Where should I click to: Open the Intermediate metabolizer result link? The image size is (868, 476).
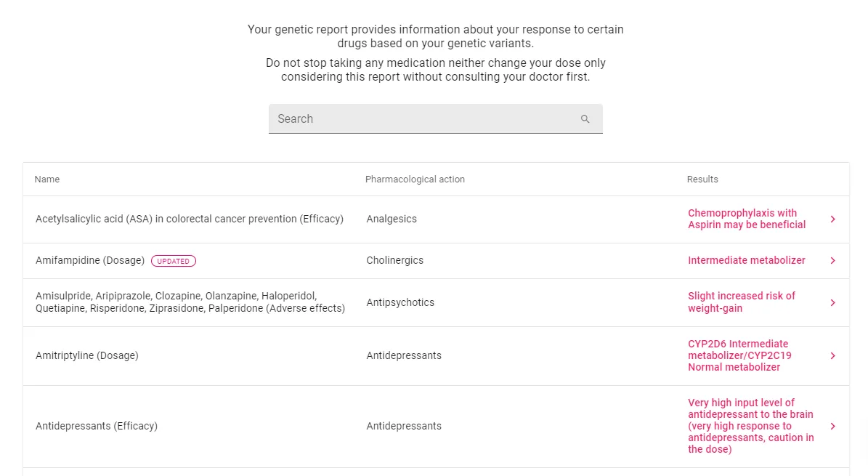point(747,260)
